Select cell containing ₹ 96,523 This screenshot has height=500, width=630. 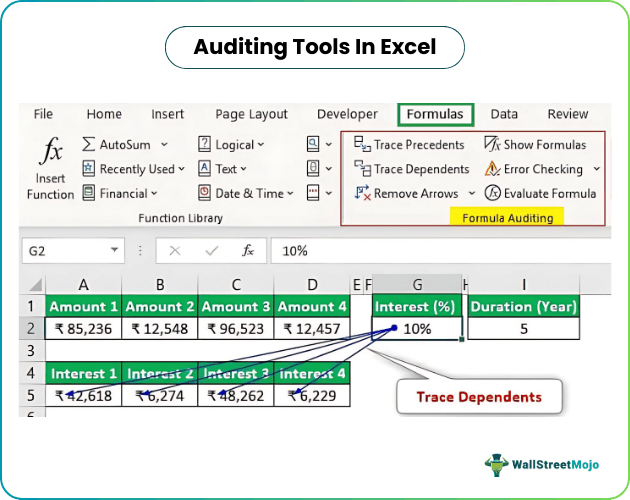pos(236,329)
